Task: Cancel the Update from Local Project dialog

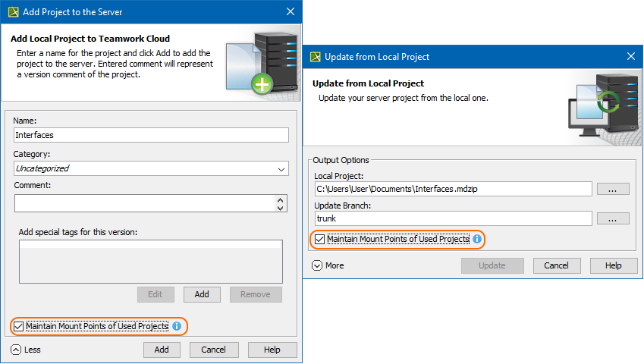Action: [x=557, y=265]
